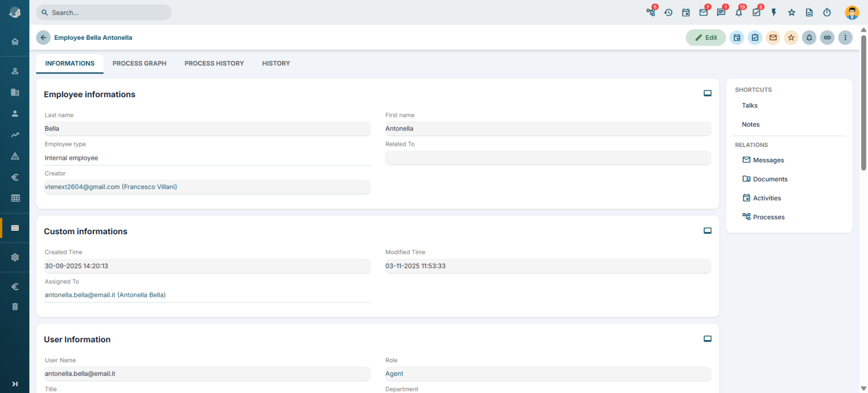Open the building icon in sidebar

pos(15,92)
